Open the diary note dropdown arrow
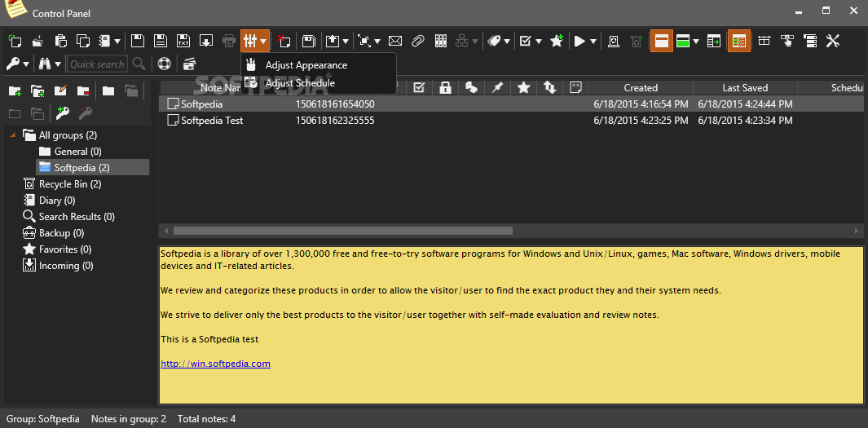 (117, 41)
